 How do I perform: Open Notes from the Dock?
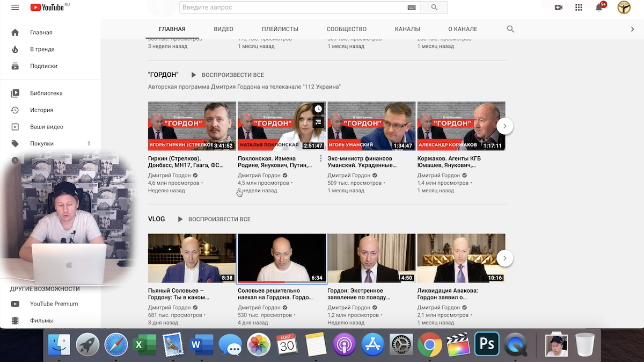(316, 344)
